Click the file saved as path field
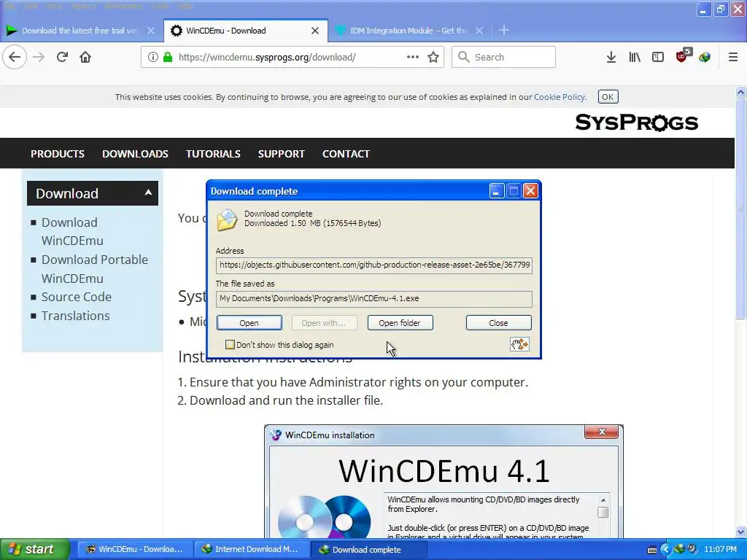This screenshot has height=560, width=747. coord(374,298)
